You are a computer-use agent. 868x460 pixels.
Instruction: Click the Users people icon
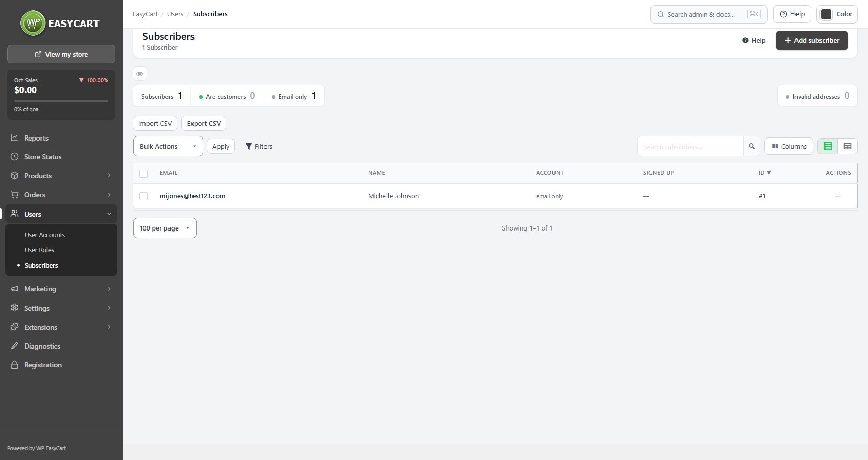coord(14,214)
